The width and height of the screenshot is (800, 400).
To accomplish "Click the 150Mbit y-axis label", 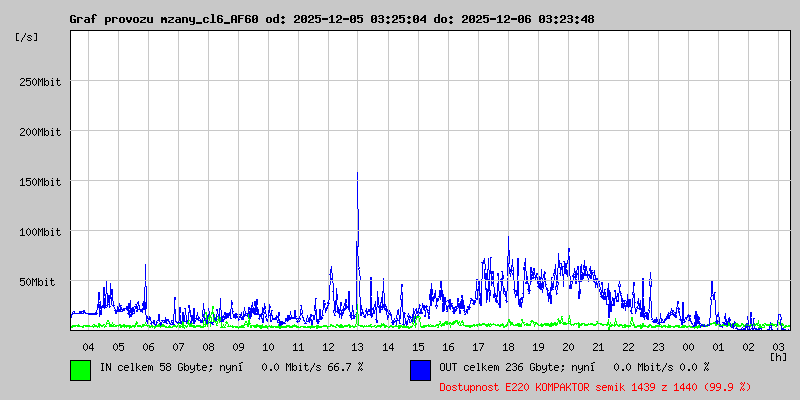I will click(x=40, y=182).
